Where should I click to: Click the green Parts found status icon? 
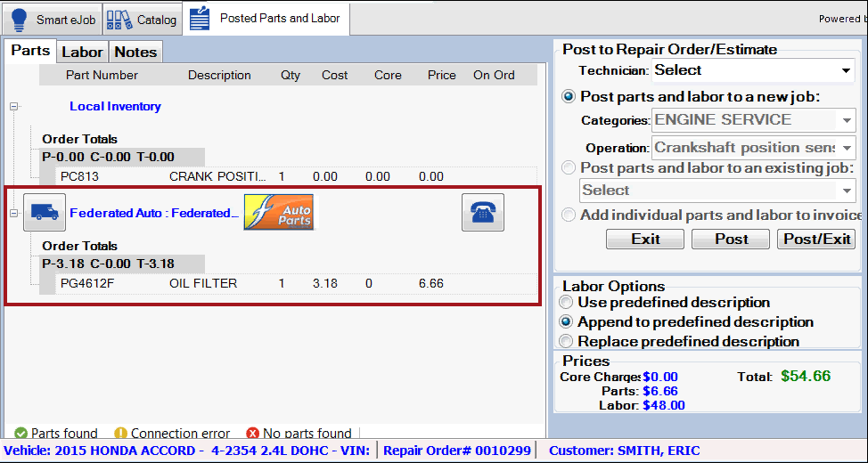21,433
